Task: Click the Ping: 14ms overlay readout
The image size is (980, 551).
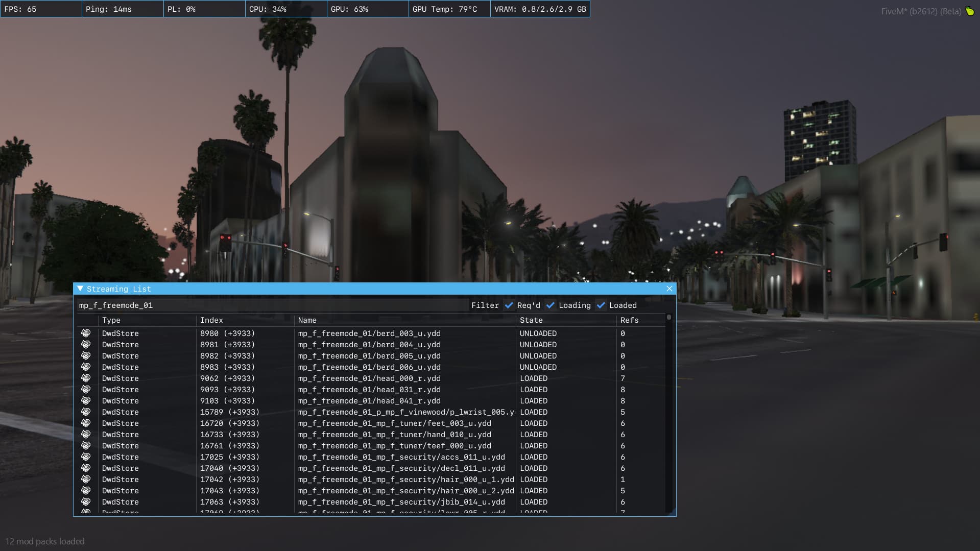Action: click(x=123, y=9)
